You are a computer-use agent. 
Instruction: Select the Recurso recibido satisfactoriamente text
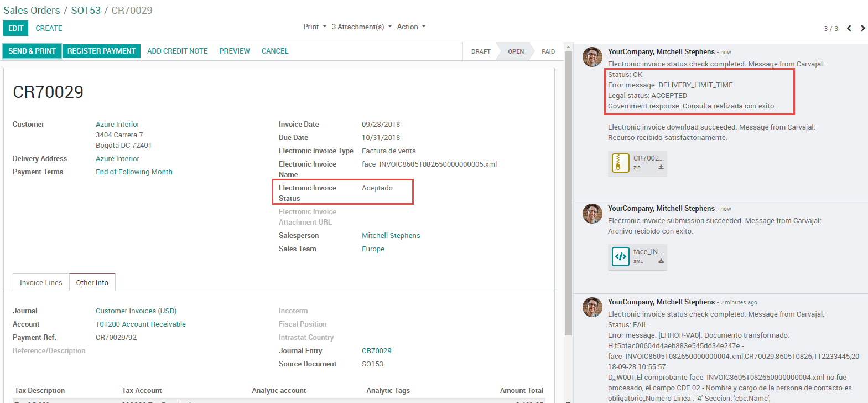[668, 138]
